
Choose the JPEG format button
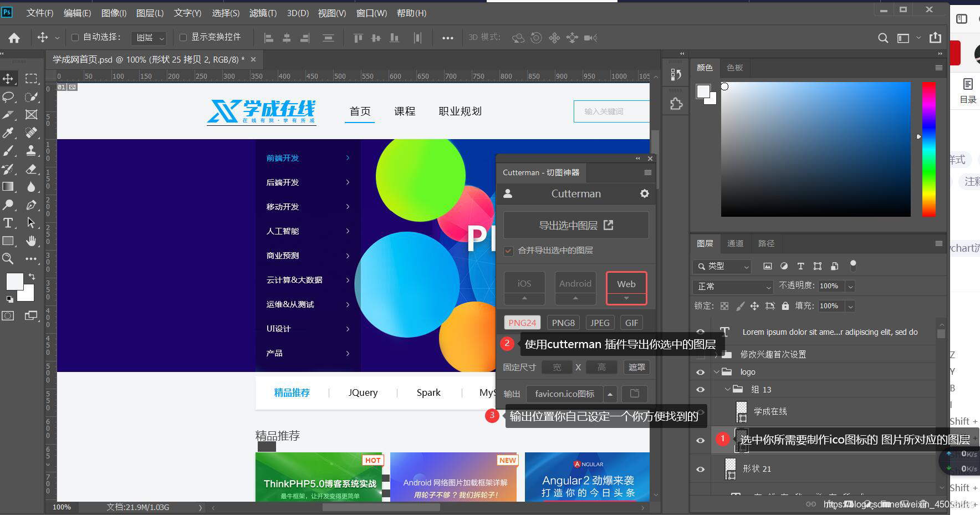tap(600, 323)
